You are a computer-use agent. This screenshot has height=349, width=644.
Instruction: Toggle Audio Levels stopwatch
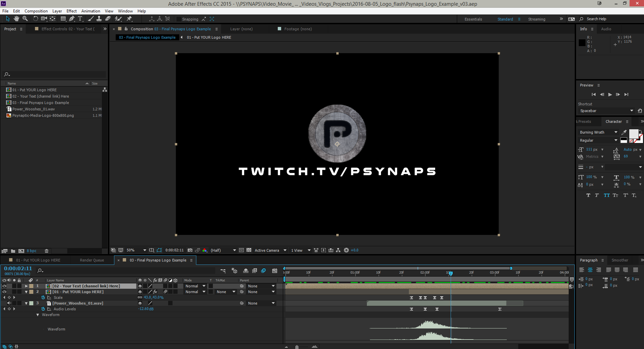coord(43,309)
